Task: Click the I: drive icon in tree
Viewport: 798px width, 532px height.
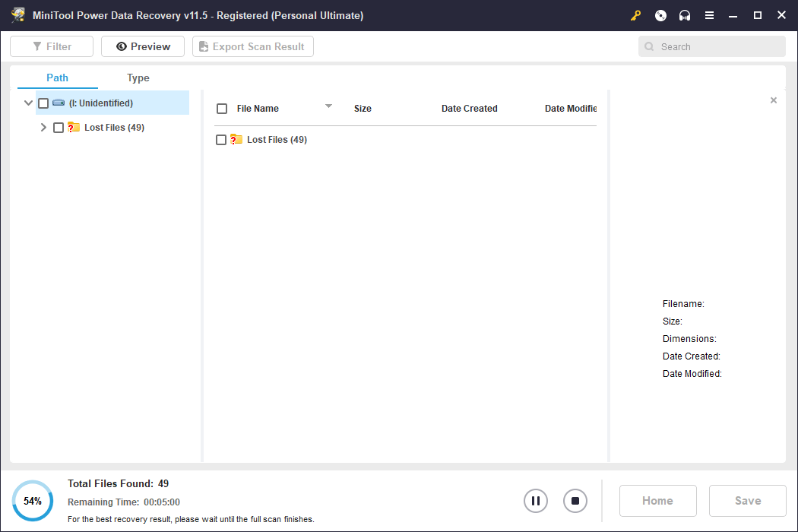Action: pyautogui.click(x=59, y=103)
